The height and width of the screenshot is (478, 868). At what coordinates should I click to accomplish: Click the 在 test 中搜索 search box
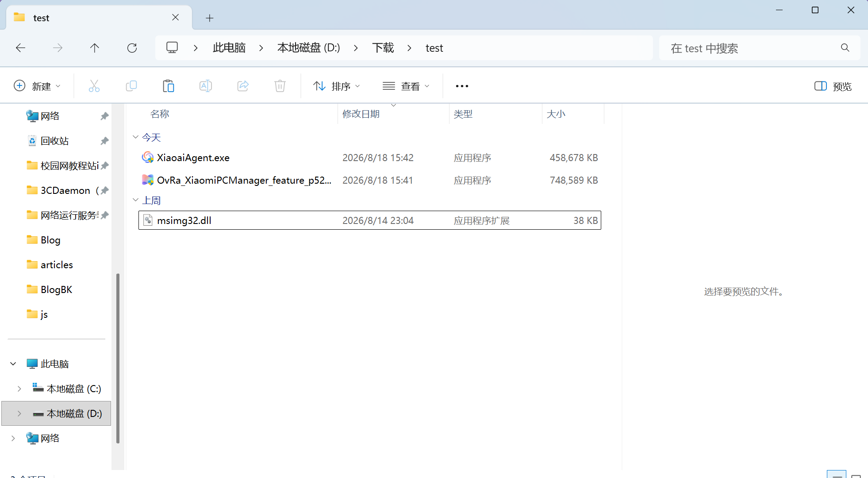click(759, 48)
